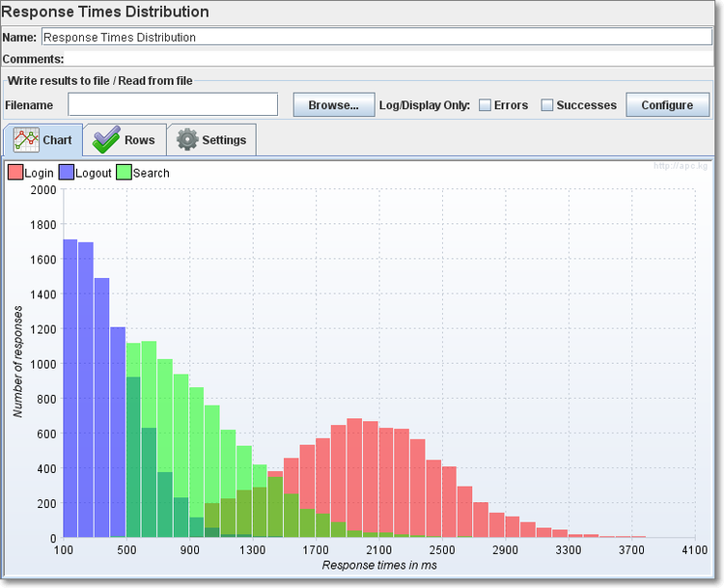Click the tallest blue Logout bar

pyautogui.click(x=70, y=386)
